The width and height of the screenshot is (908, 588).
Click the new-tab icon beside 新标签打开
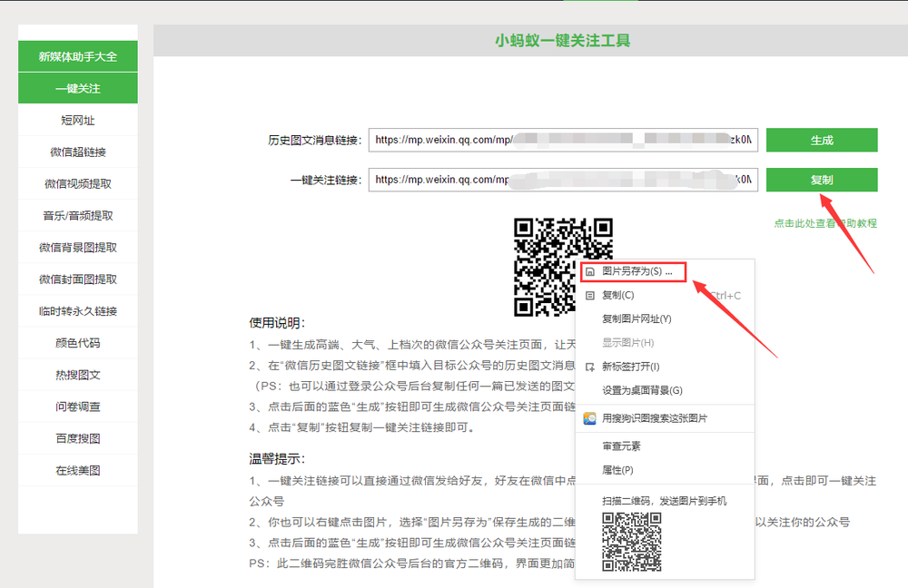click(x=590, y=367)
